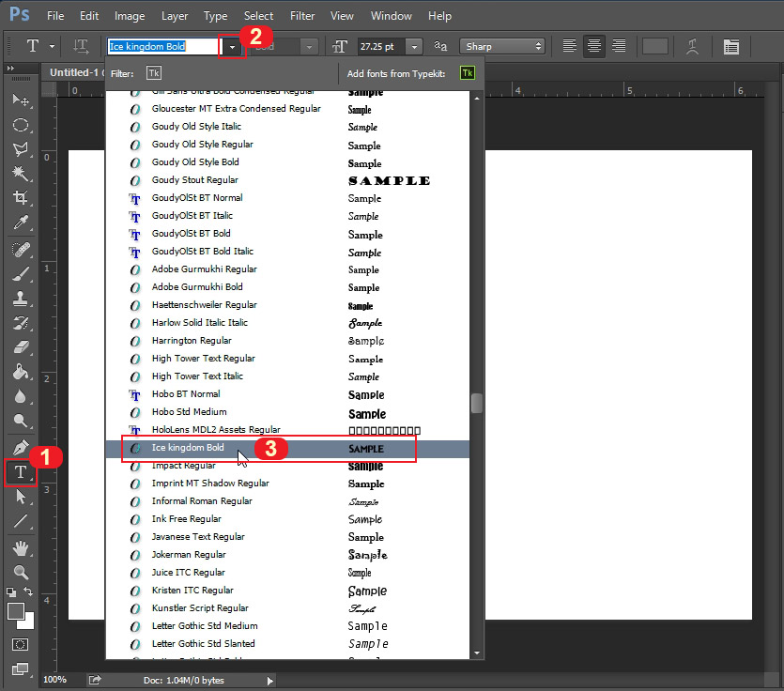Select the Elliptical Marquee tool
Screen dimensions: 784x691
click(21, 125)
